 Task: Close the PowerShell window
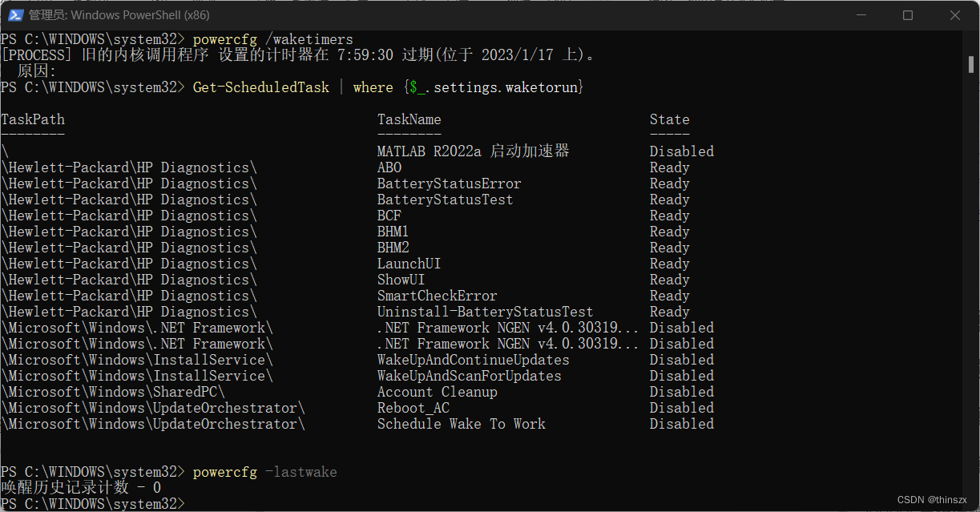click(x=955, y=15)
